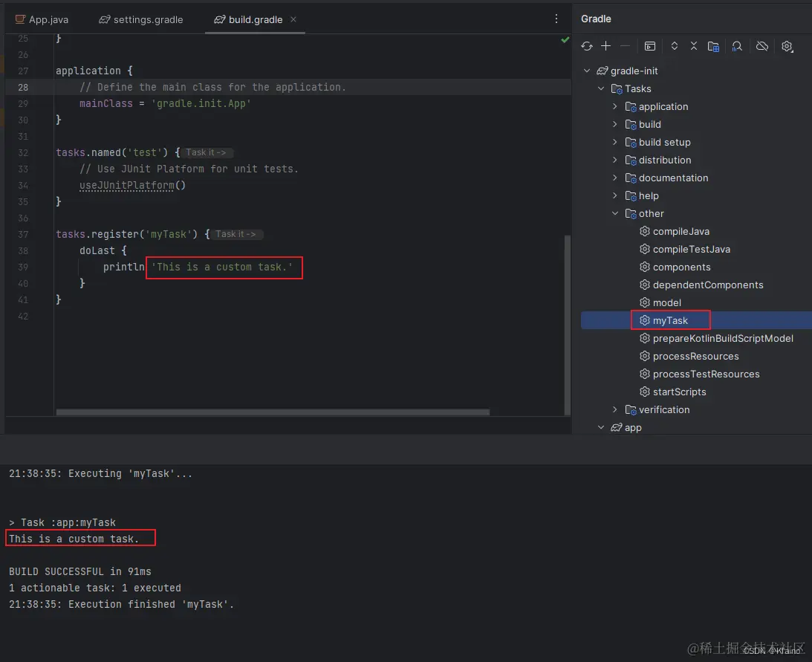Click the minus icon to detach project
Screen dimensions: 812x662
point(625,46)
